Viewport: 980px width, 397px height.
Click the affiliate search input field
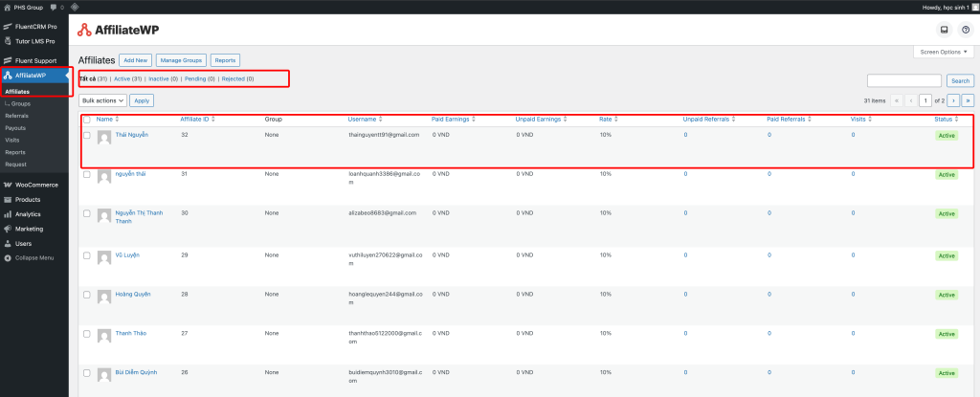tap(903, 80)
